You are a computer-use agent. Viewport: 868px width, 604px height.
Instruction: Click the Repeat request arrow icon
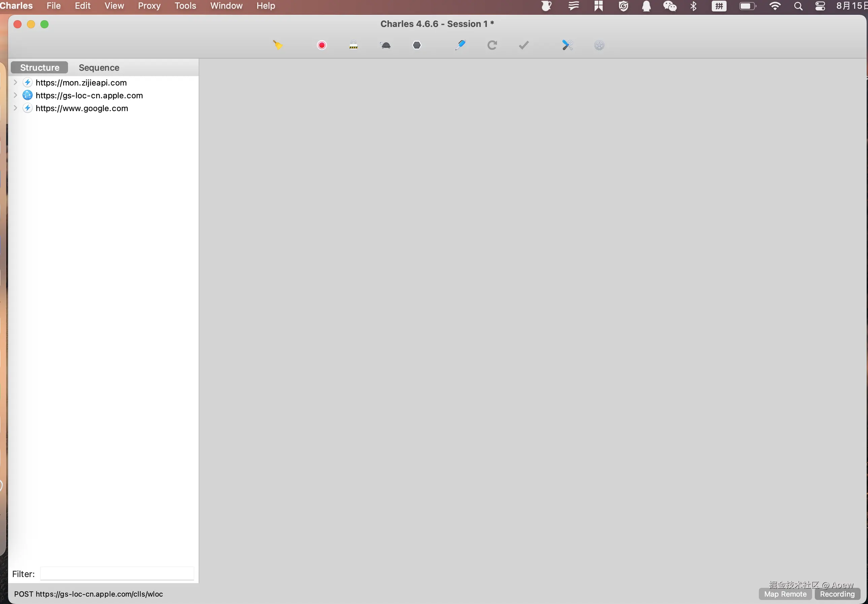coord(492,45)
